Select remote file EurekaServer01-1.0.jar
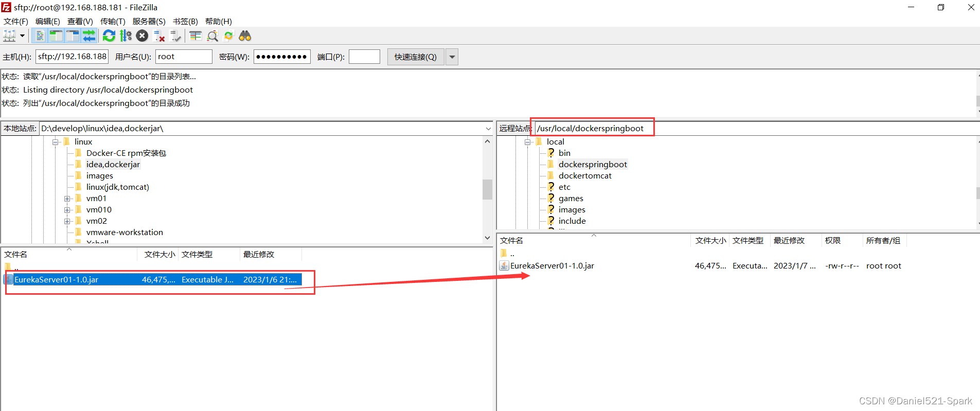This screenshot has width=980, height=411. pos(552,266)
